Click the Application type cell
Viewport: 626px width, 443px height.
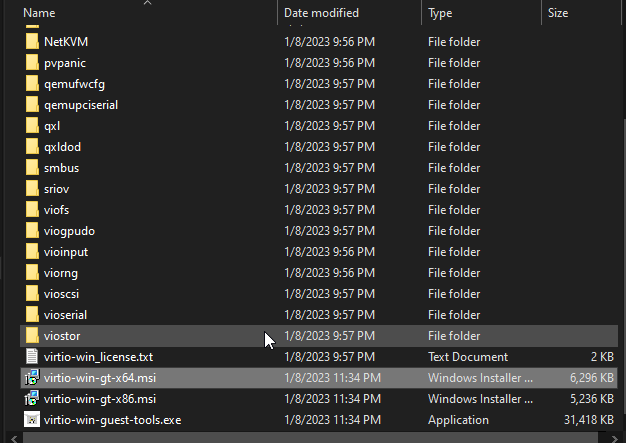pos(458,420)
